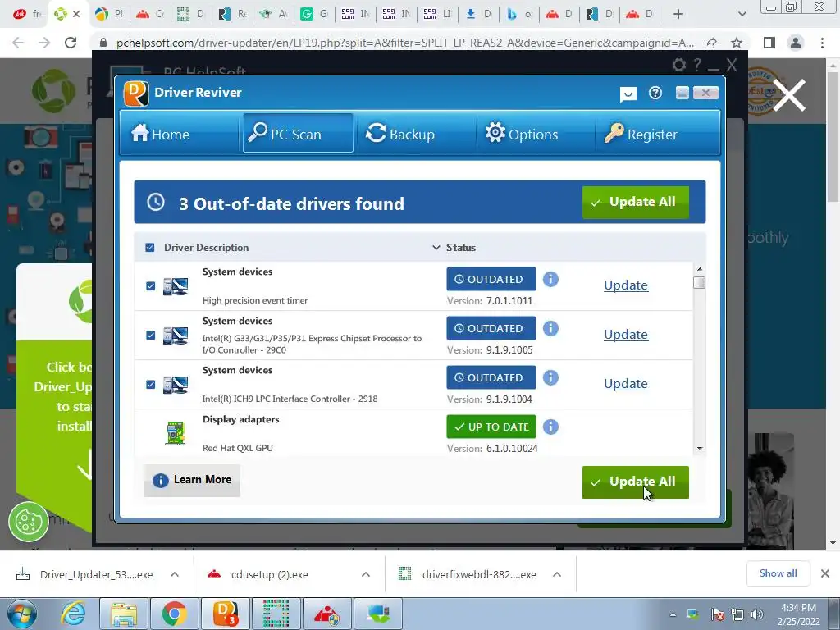Open the Register tab
This screenshot has width=840, height=630.
(641, 134)
